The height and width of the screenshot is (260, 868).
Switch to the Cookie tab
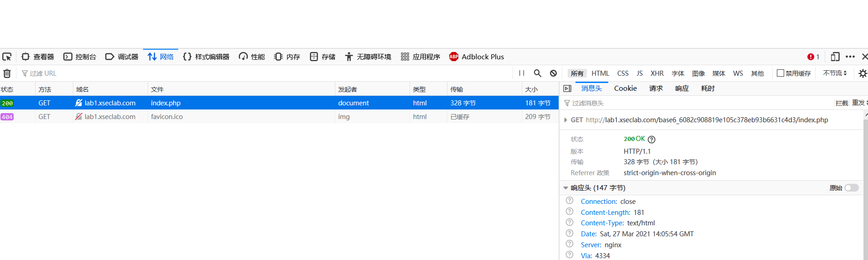tap(625, 88)
